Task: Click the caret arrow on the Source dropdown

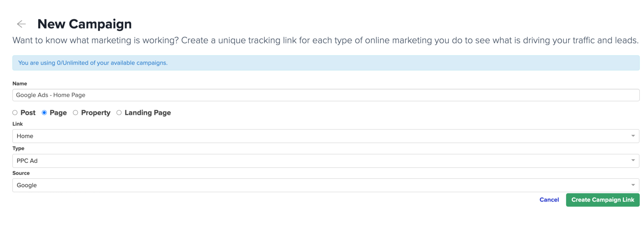Action: [633, 185]
